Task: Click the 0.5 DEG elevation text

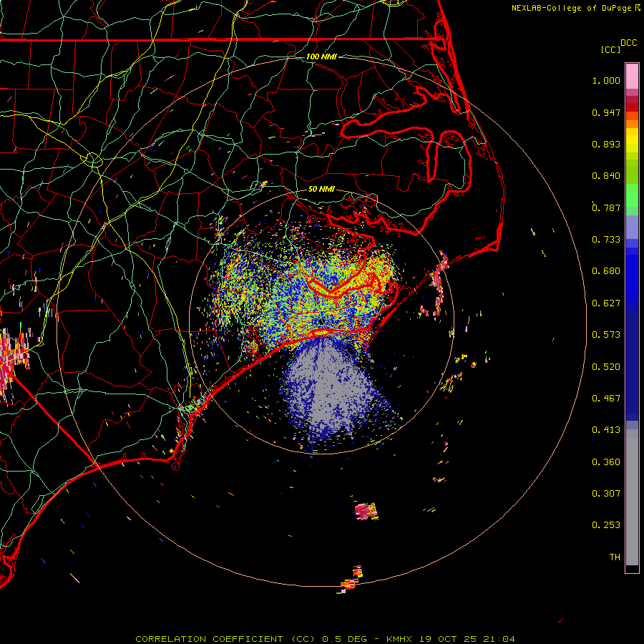Action: point(345,639)
